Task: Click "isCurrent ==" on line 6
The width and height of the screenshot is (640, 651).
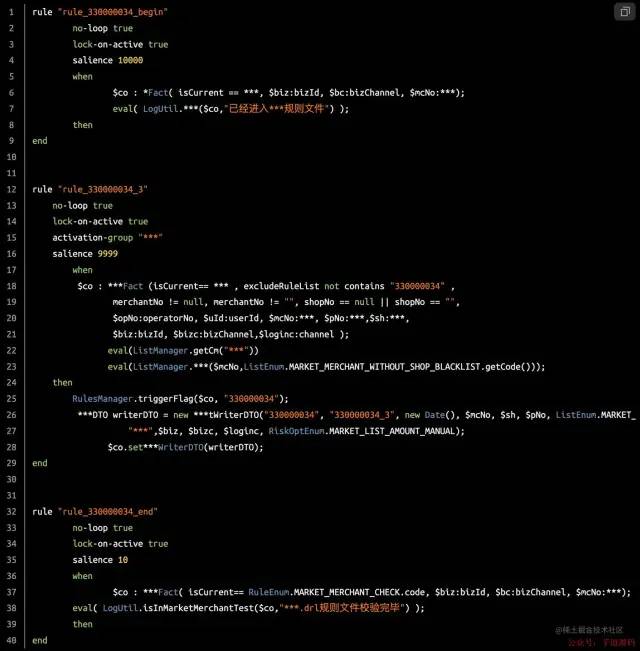Action: pyautogui.click(x=208, y=93)
